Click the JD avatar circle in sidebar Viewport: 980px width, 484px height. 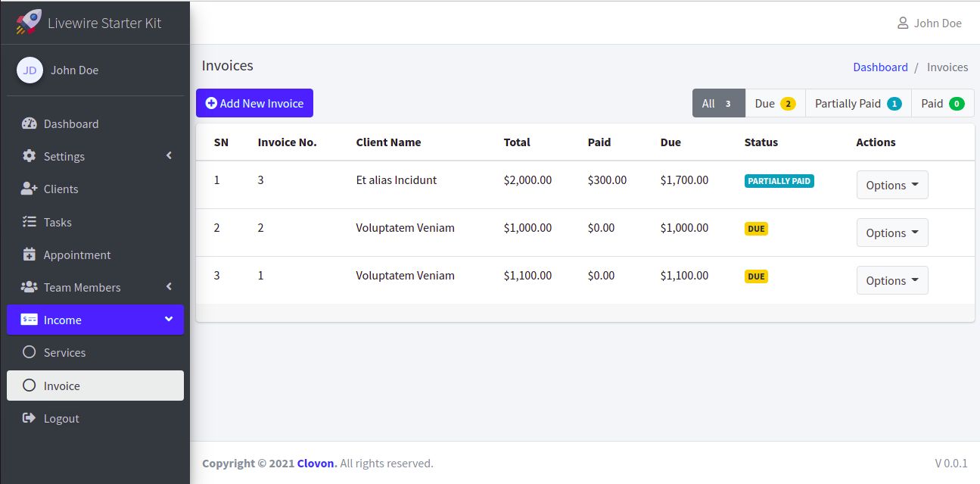30,70
